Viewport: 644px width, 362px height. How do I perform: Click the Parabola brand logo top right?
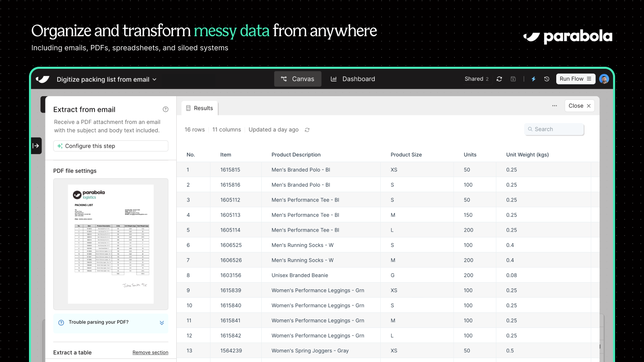568,37
